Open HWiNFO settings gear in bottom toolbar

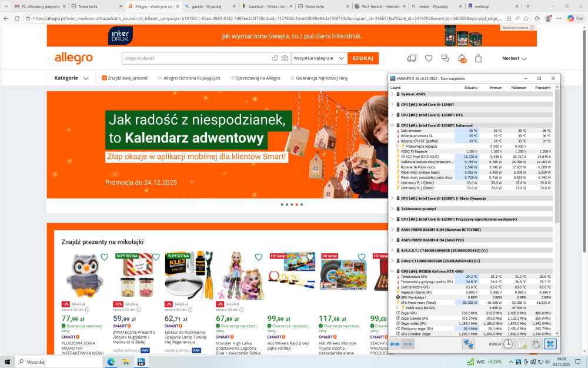(536, 344)
